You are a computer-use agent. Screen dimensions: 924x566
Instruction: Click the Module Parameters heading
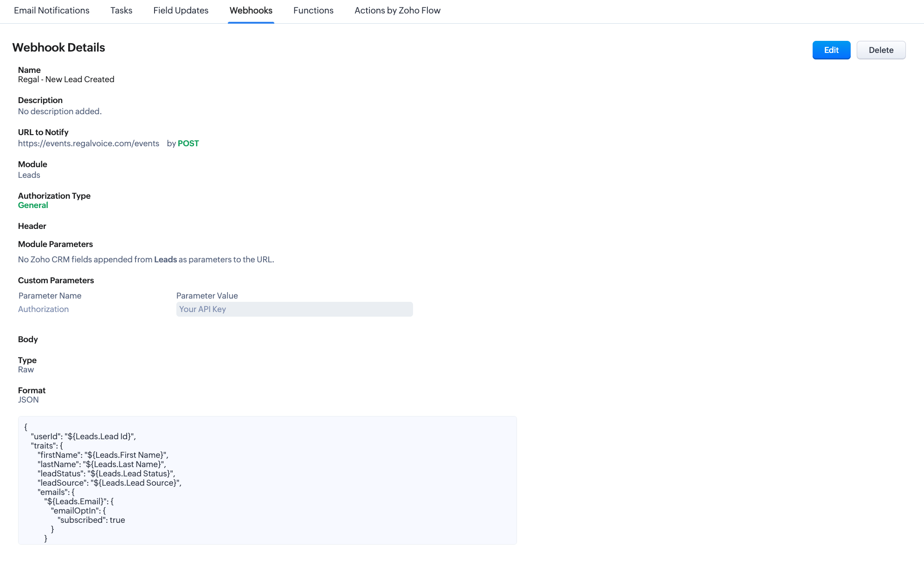tap(56, 244)
